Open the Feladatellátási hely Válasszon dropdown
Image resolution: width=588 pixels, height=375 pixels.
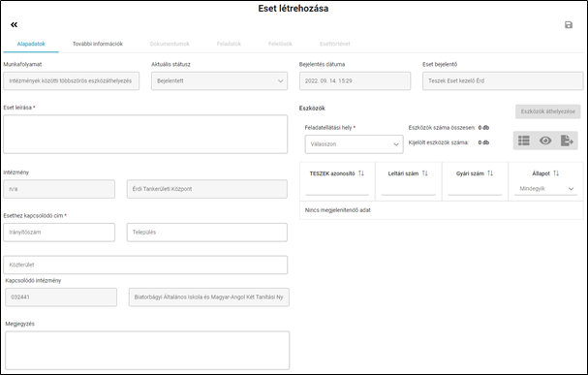coord(354,144)
